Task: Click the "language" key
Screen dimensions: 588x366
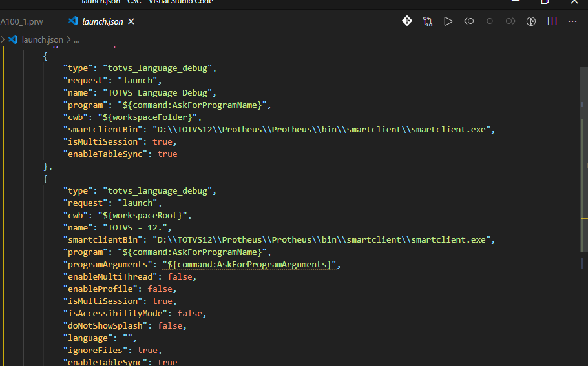Action: click(88, 338)
